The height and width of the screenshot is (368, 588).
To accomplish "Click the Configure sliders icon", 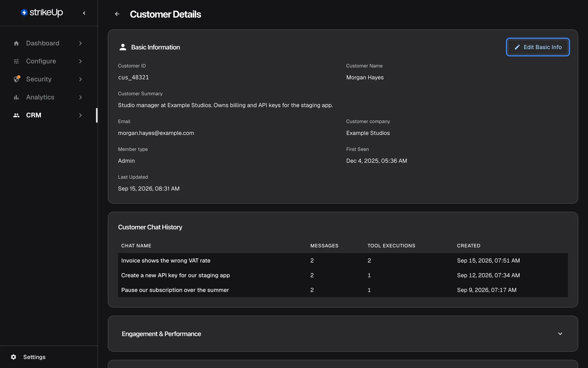I will (16, 61).
